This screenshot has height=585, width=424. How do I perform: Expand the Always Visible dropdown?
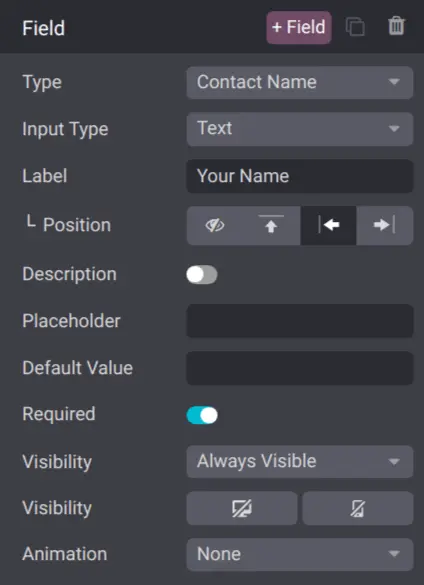pos(300,462)
